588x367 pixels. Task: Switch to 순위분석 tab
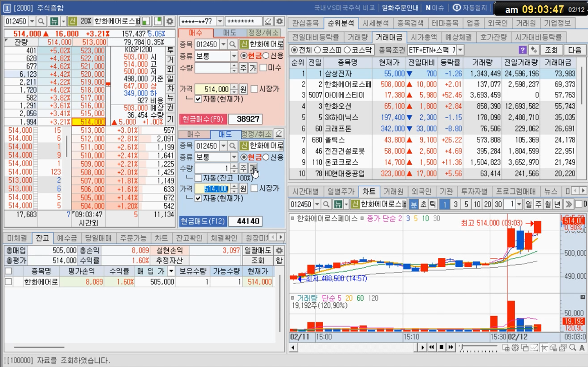[x=341, y=23]
